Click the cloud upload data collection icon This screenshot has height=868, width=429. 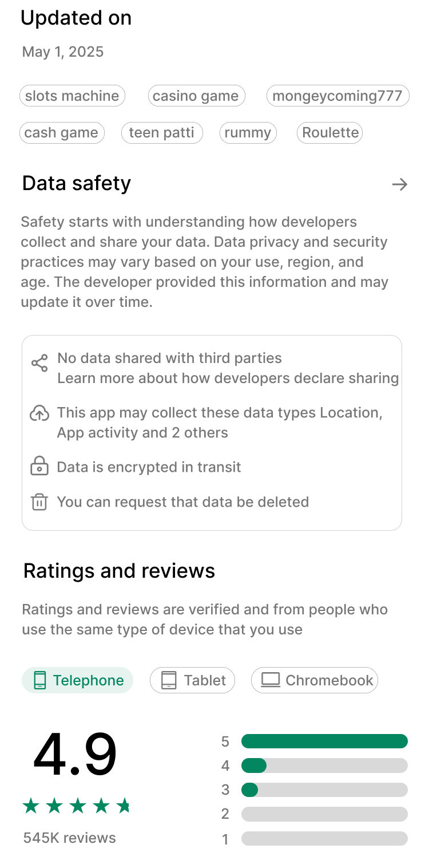pos(39,413)
